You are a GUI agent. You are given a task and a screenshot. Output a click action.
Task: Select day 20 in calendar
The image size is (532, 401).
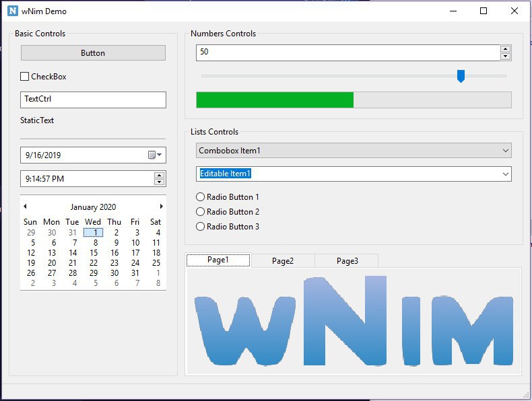(52, 263)
